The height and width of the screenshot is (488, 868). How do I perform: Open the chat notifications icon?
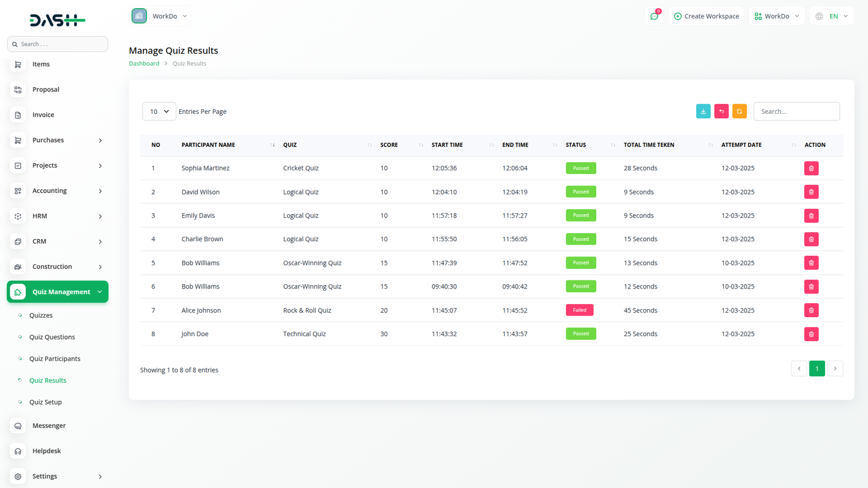coord(654,16)
